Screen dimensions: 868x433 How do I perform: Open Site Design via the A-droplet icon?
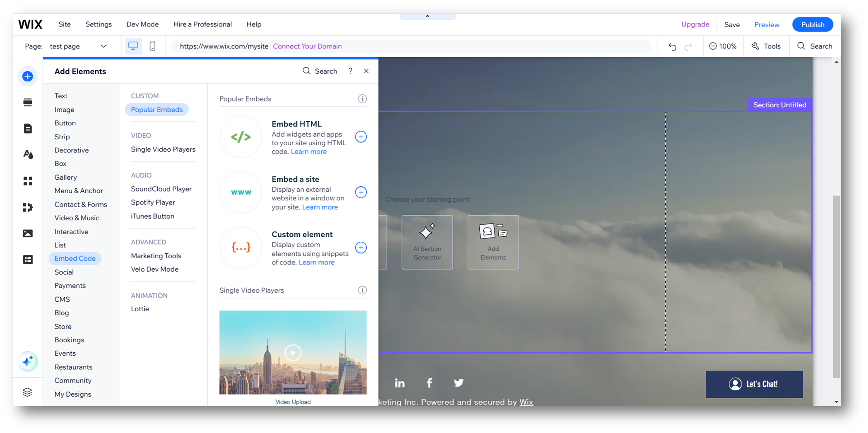pos(28,154)
